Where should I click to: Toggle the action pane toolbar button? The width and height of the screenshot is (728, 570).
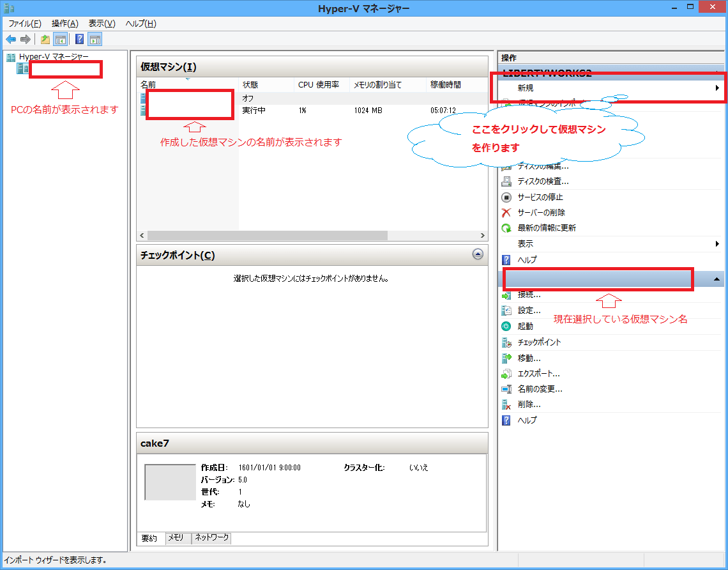tap(95, 40)
